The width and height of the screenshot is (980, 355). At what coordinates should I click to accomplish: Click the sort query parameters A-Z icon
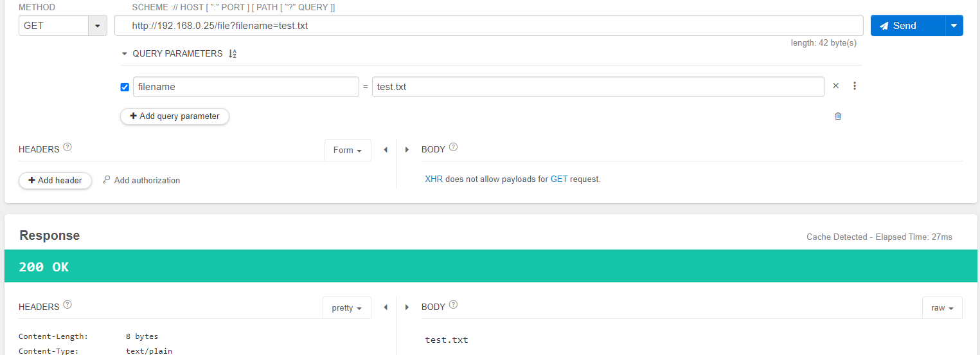tap(233, 54)
